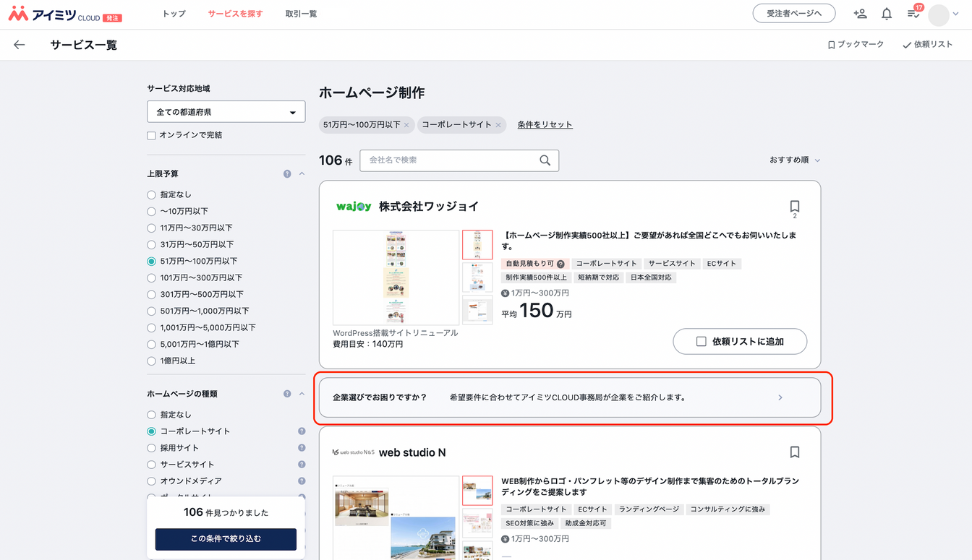The image size is (972, 560).
Task: Go to the トップ menu item
Action: pos(174,14)
